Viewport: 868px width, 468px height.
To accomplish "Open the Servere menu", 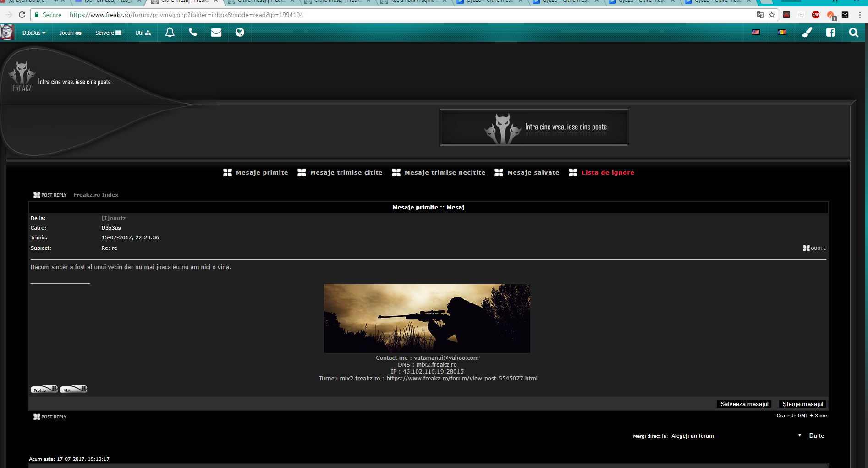I will point(108,33).
